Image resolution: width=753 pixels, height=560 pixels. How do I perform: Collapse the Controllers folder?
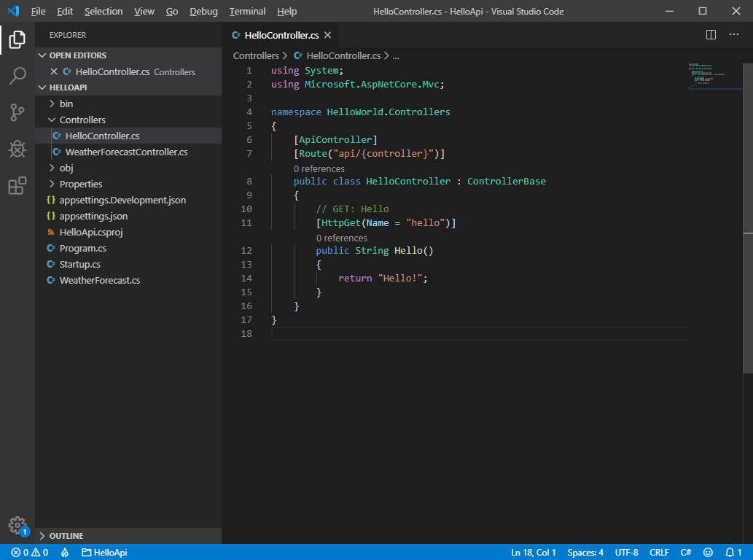tap(82, 120)
